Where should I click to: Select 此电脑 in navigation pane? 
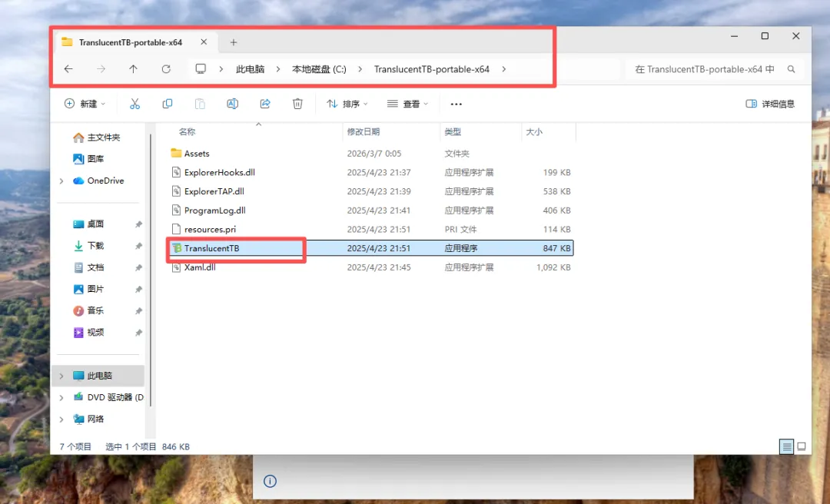click(x=98, y=376)
